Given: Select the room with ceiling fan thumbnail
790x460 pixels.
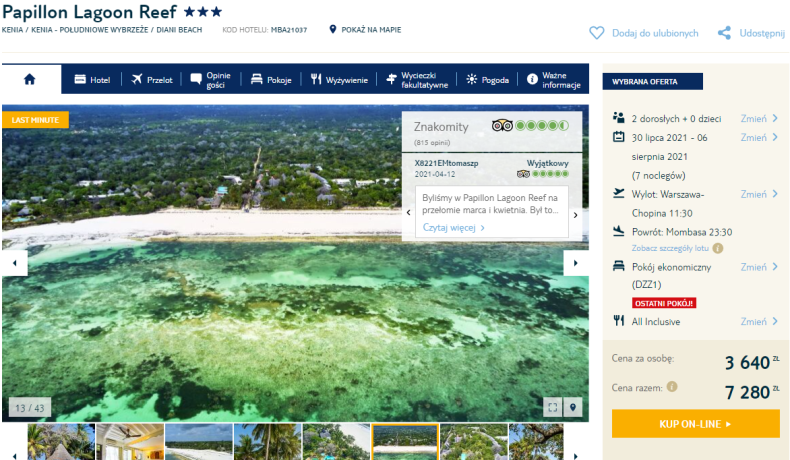Looking at the screenshot, I should [x=130, y=441].
